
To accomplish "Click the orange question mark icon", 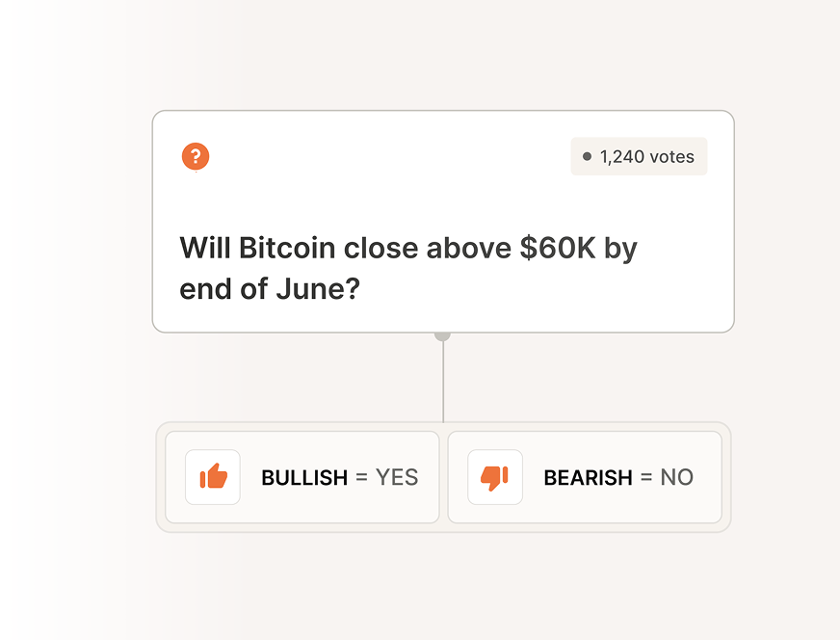I will 196,156.
